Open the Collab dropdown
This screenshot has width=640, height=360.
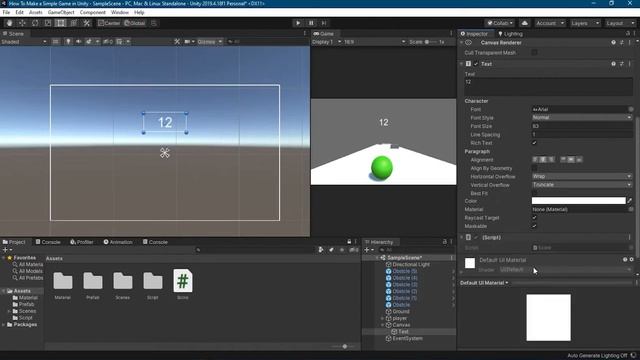click(500, 23)
